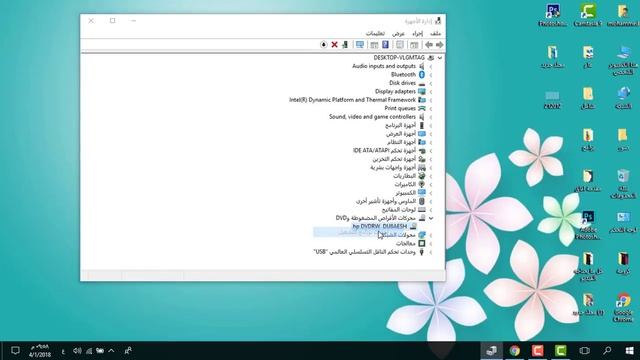The image size is (640, 360).
Task: Select the IDE ATA/ATAPI controllers row
Action: tap(384, 151)
